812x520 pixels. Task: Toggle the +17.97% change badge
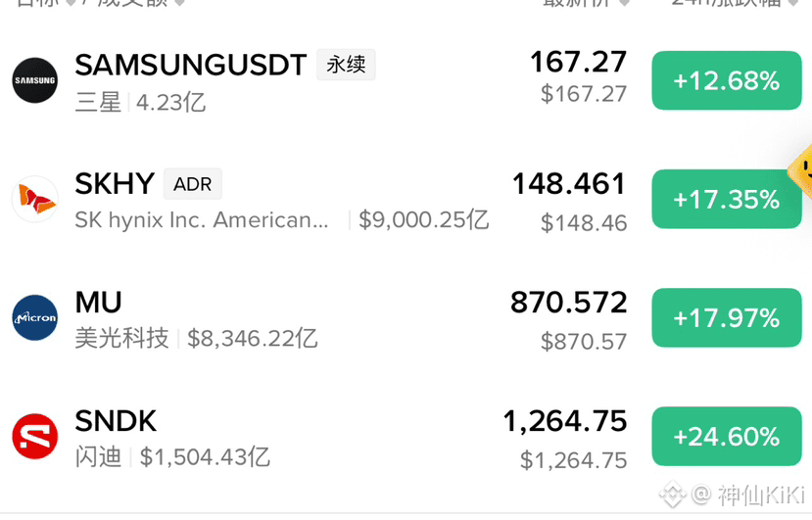[x=727, y=317]
